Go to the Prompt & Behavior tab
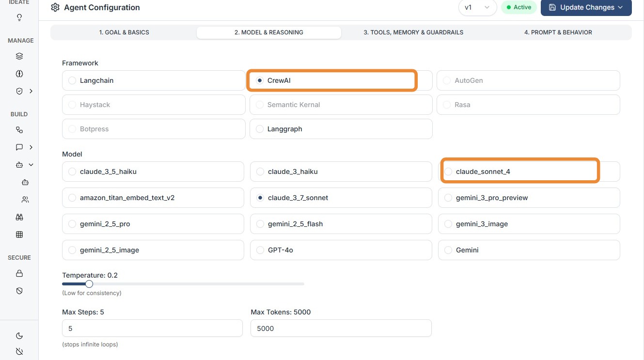Viewport: 644px width, 360px height. click(558, 32)
